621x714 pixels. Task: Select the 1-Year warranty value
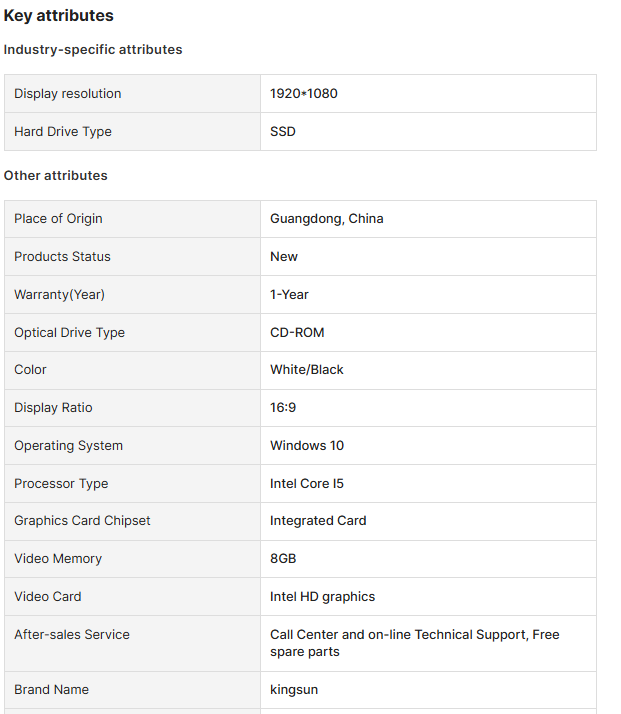click(289, 295)
